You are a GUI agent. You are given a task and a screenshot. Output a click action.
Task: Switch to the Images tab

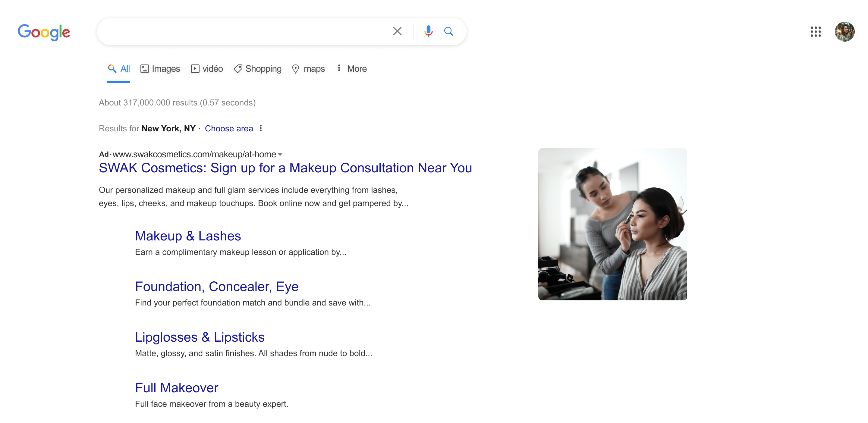pyautogui.click(x=160, y=69)
